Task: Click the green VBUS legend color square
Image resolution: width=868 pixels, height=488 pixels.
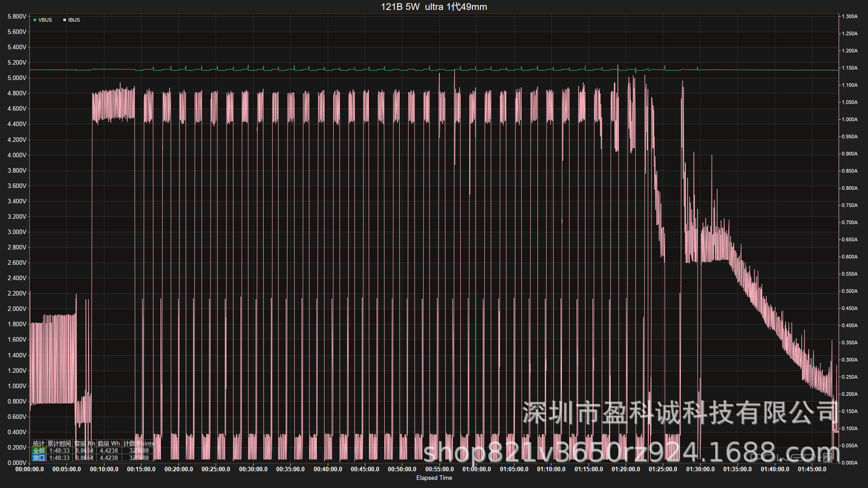Action: tap(35, 20)
